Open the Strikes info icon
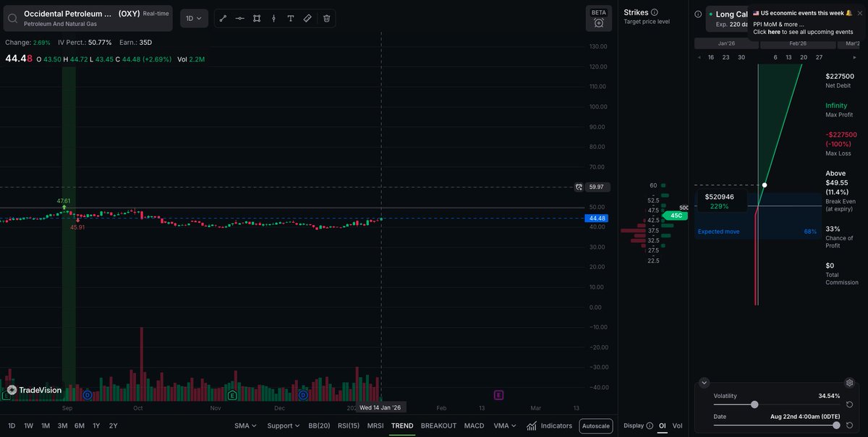868x437 pixels. pyautogui.click(x=655, y=12)
